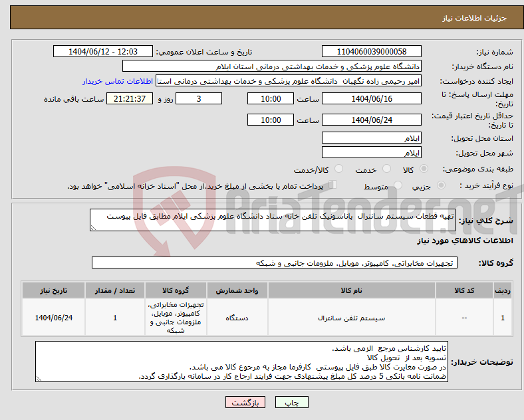Click the remaining days field showing 3
The height and width of the screenshot is (420, 524).
[x=199, y=99]
